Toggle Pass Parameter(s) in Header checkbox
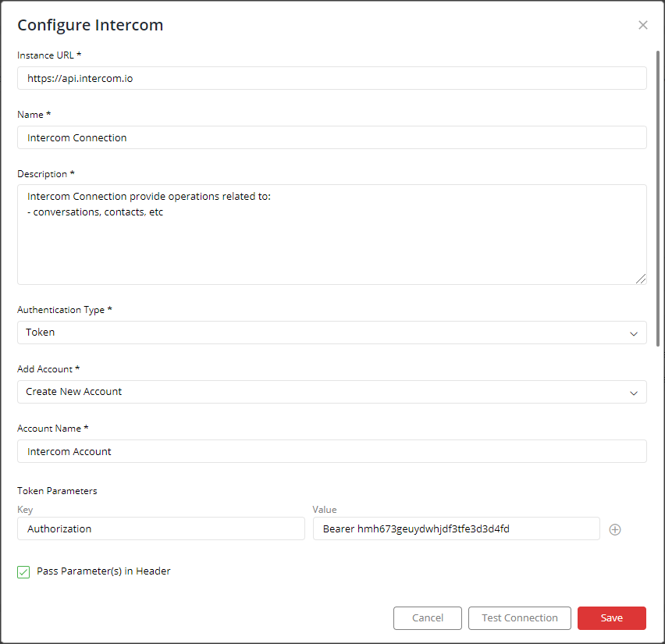This screenshot has width=665, height=644. click(x=23, y=571)
